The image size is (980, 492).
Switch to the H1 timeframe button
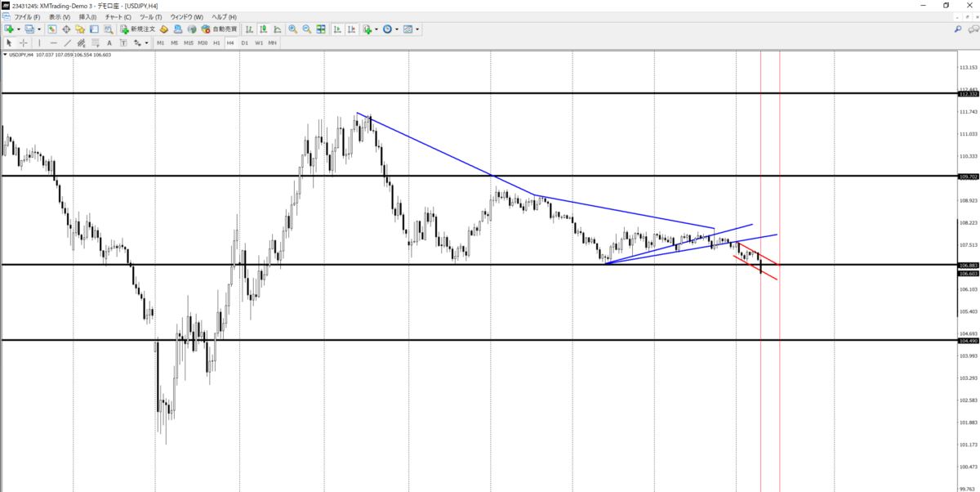216,42
